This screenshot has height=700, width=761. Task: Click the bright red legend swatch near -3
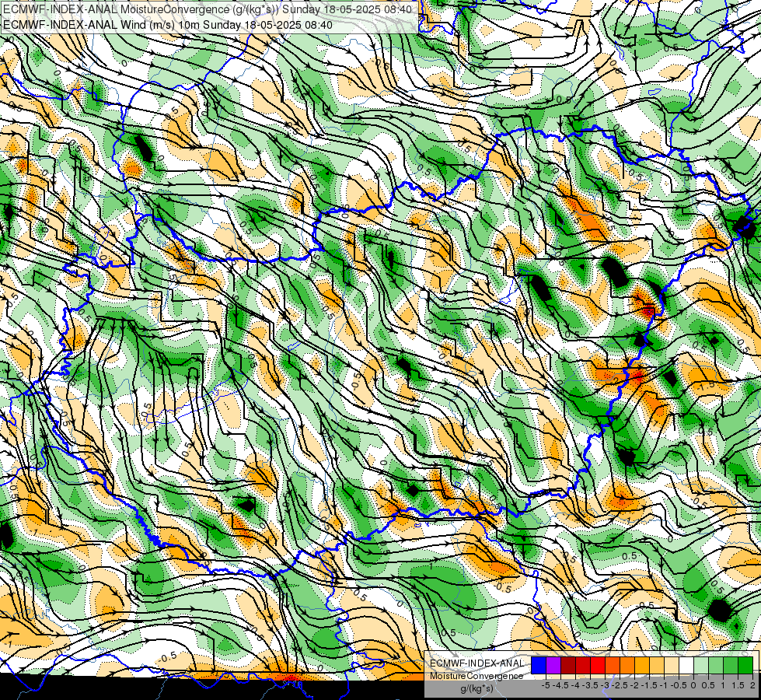pos(598,665)
